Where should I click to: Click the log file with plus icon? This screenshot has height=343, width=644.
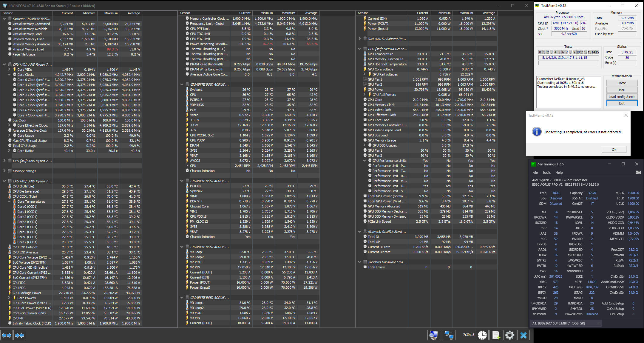[496, 335]
